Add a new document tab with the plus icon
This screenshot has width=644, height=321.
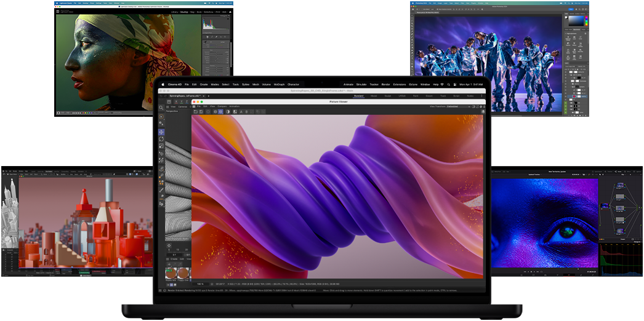click(x=209, y=96)
